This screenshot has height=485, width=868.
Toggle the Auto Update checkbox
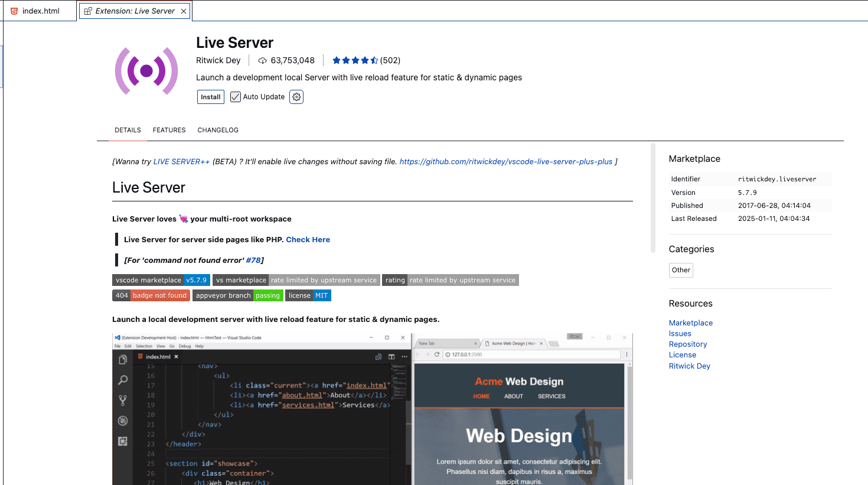point(236,97)
